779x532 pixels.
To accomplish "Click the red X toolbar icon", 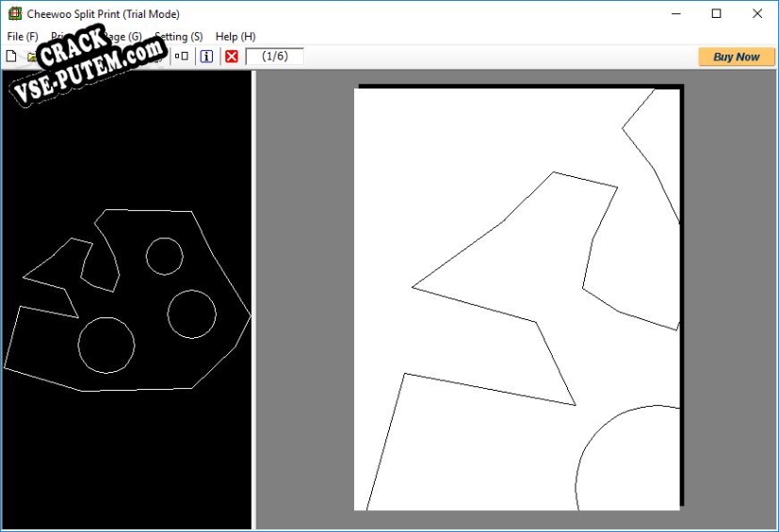I will coord(232,56).
